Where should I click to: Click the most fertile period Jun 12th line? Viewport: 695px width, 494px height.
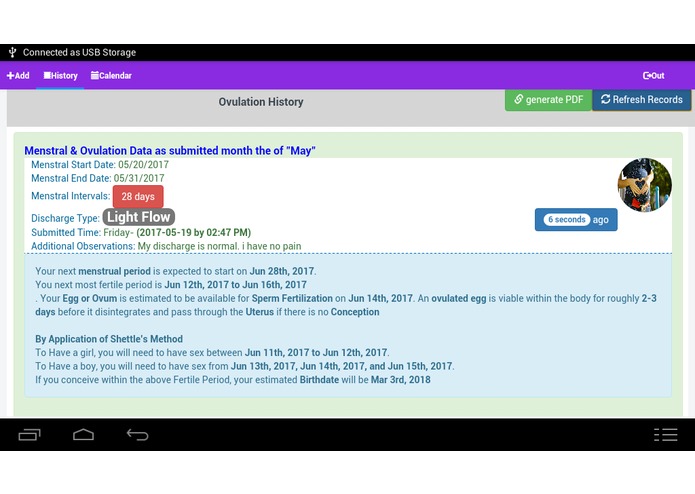(171, 285)
